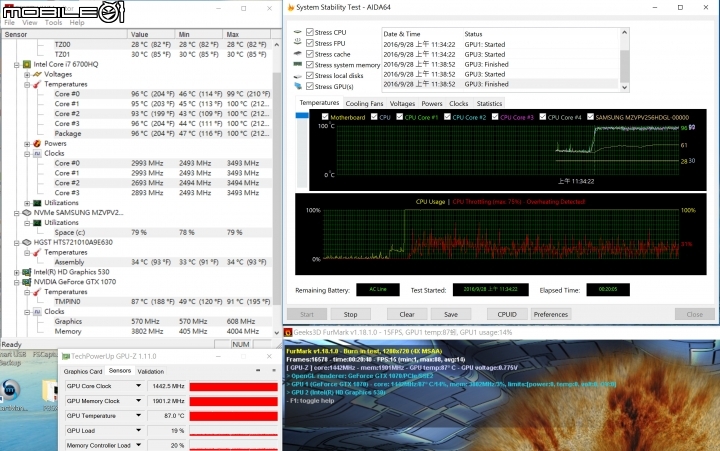Click the Stress CPU chip icon in AIDA64
The width and height of the screenshot is (720, 451).
298,32
